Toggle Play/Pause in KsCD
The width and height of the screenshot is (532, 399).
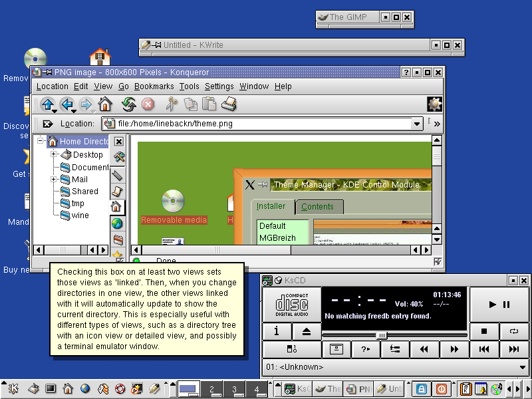pyautogui.click(x=499, y=305)
